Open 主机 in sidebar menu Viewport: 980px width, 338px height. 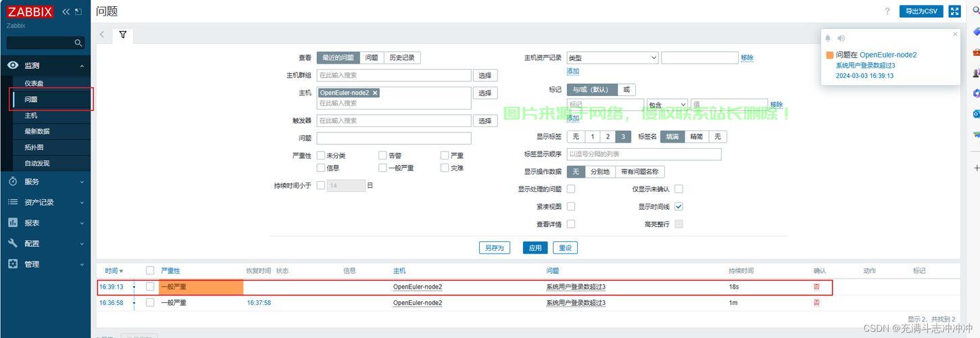point(31,116)
